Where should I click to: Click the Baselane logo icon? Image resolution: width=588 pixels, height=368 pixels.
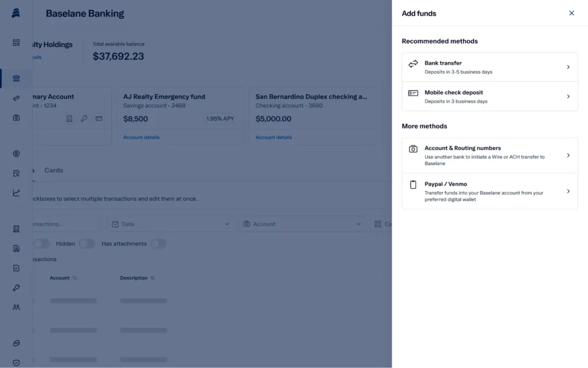pyautogui.click(x=16, y=13)
